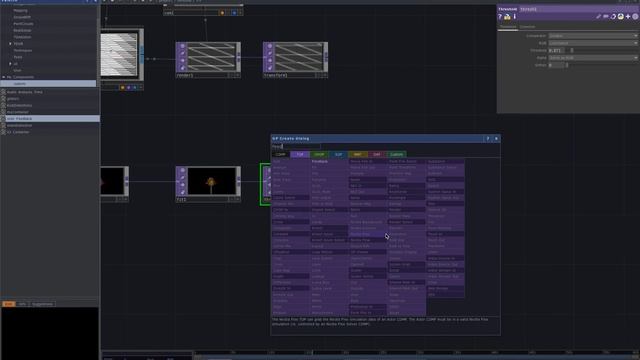Select the Mapping folder in palette tree

point(20,11)
